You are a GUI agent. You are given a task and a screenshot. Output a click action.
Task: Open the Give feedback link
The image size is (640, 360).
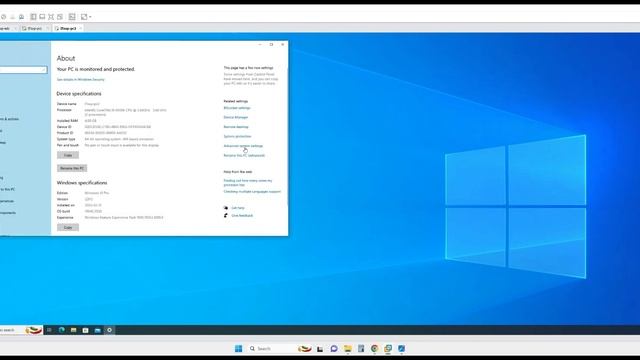(242, 216)
